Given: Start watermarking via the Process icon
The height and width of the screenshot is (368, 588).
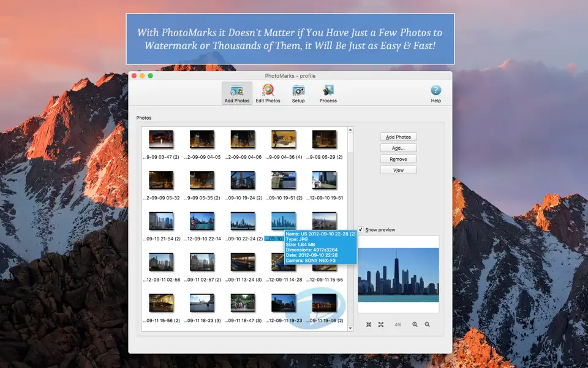Looking at the screenshot, I should [328, 92].
